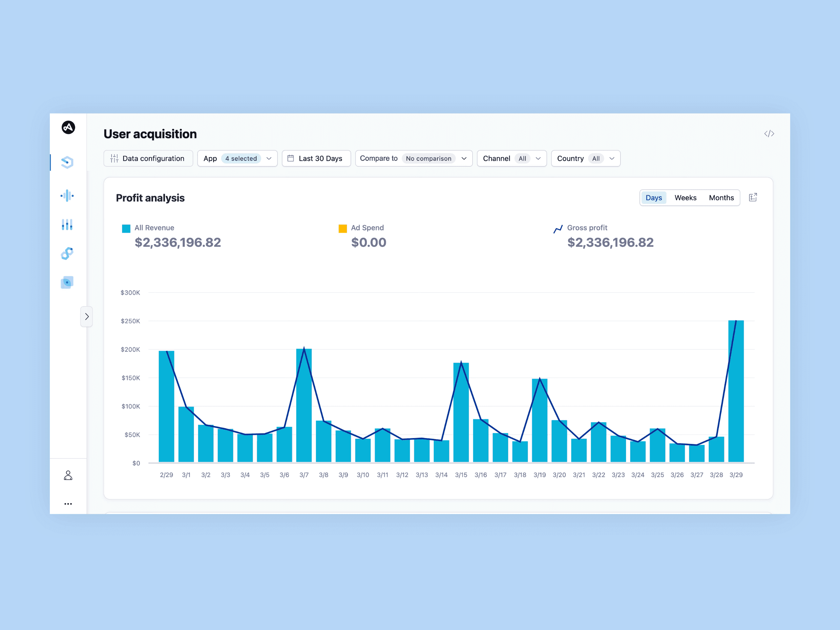
Task: Open the waveform pulse sidebar icon
Action: click(x=67, y=196)
